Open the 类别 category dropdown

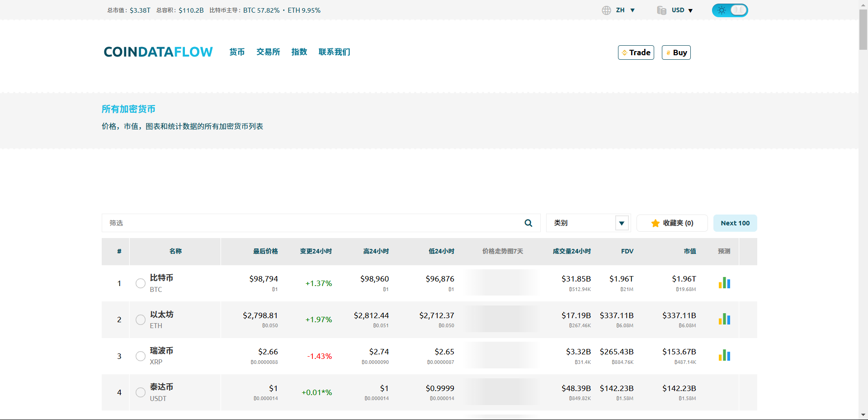tap(587, 223)
